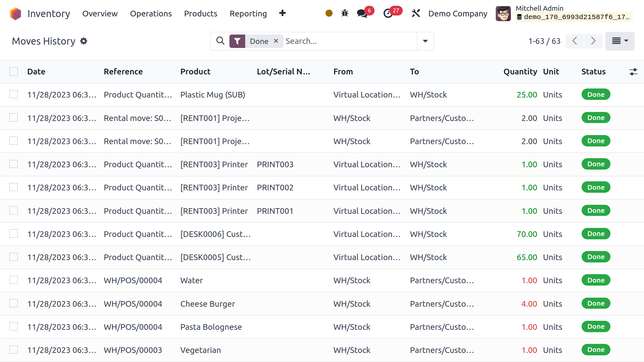Open the list view switcher dropdown
The image size is (644, 362).
(620, 41)
